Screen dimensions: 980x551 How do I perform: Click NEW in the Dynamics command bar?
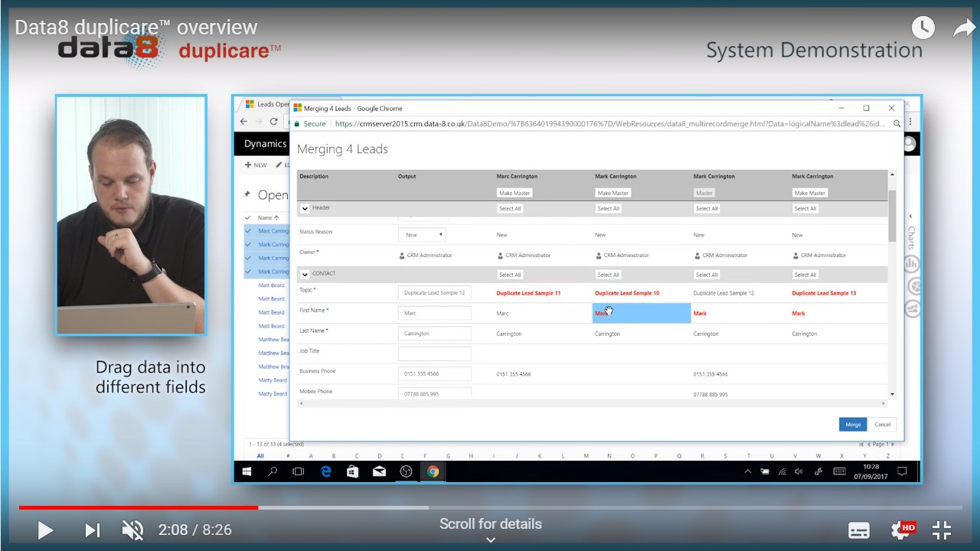click(x=256, y=165)
